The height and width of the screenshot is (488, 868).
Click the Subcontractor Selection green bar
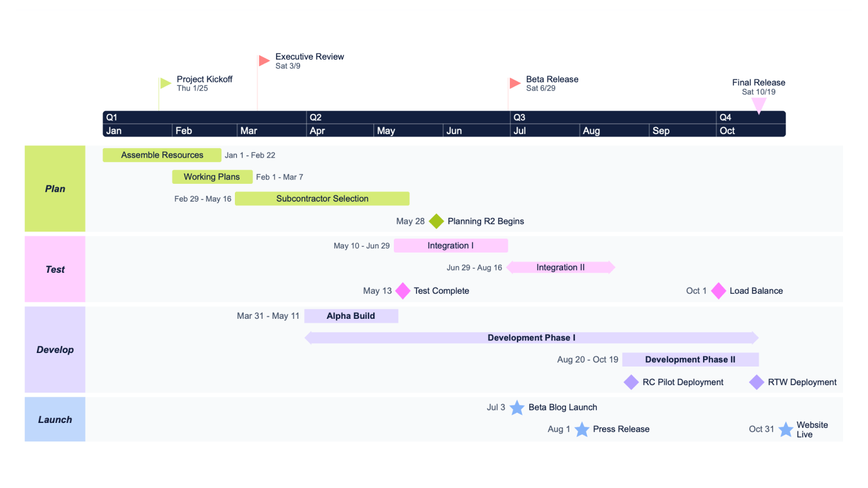322,198
